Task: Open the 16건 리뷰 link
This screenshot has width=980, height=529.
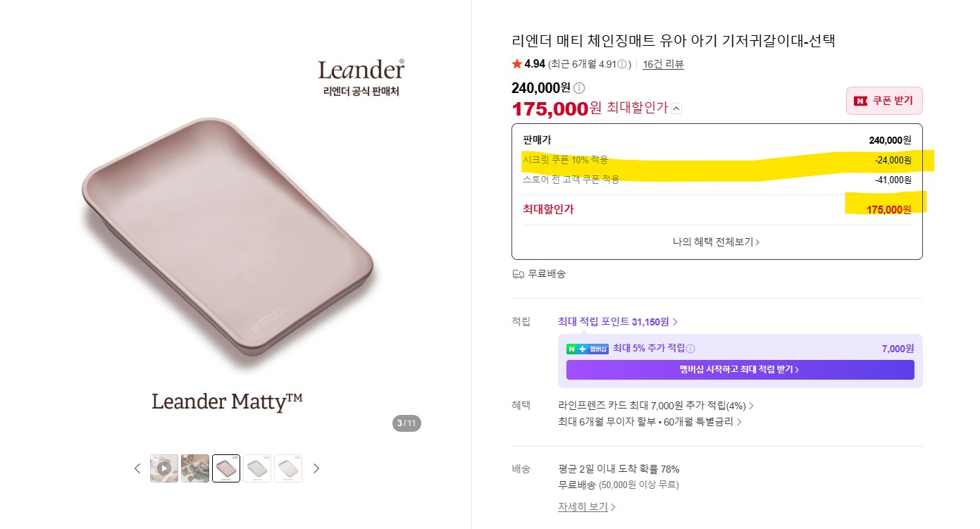Action: point(663,64)
